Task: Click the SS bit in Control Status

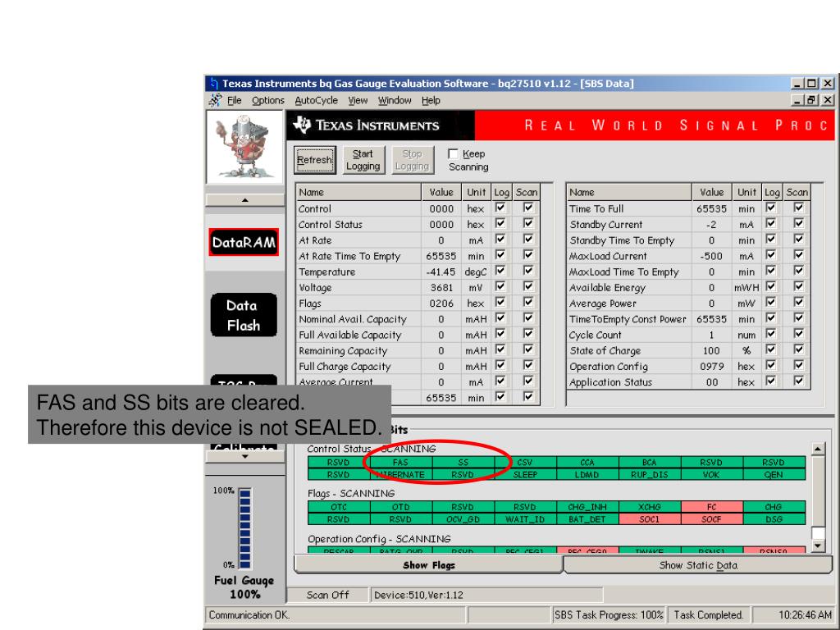Action: 463,463
